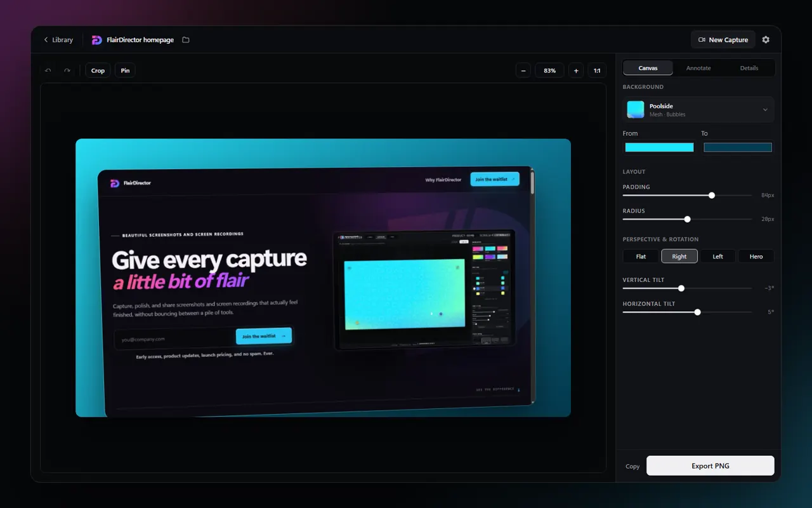The height and width of the screenshot is (508, 812).
Task: Adjust the Padding slider handle
Action: [x=712, y=196]
